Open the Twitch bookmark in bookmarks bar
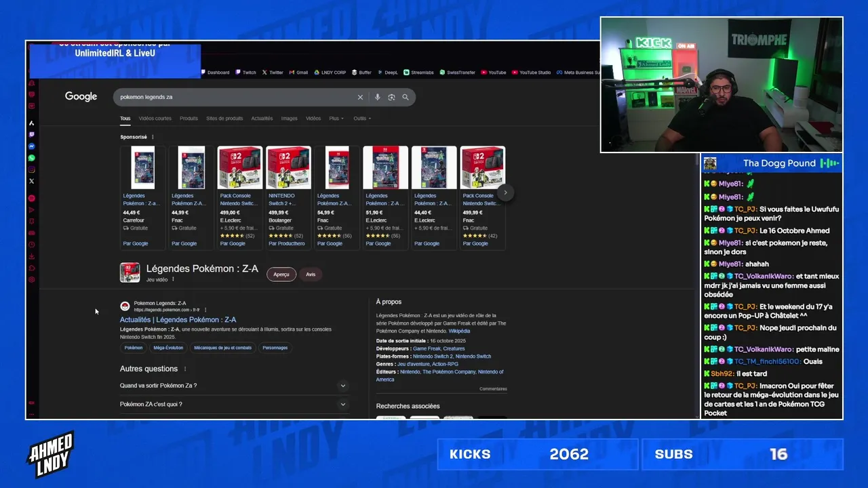Viewport: 868px width, 488px height. point(246,73)
